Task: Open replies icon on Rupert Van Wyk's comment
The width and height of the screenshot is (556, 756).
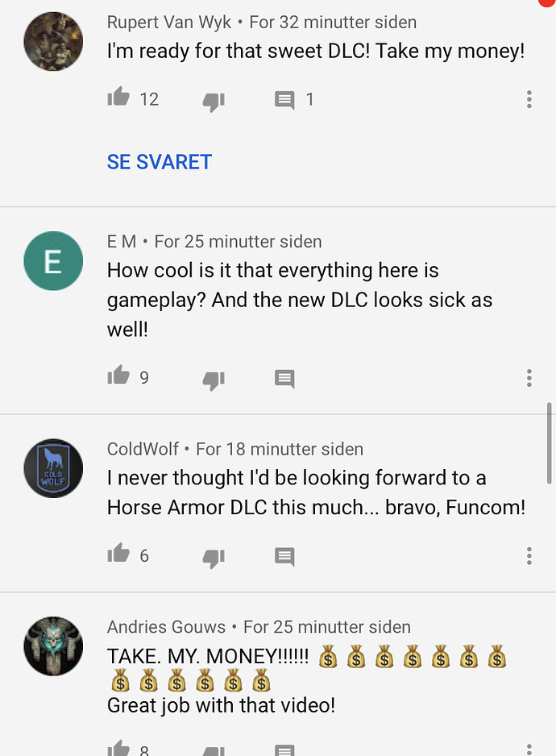Action: (284, 100)
